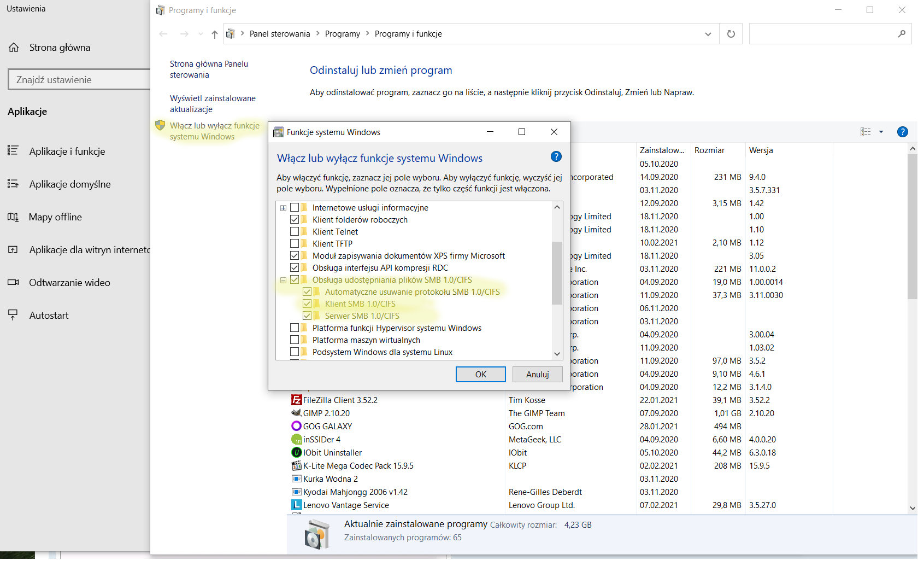This screenshot has height=566, width=924.
Task: Click the Programy breadcrumb
Action: click(343, 34)
